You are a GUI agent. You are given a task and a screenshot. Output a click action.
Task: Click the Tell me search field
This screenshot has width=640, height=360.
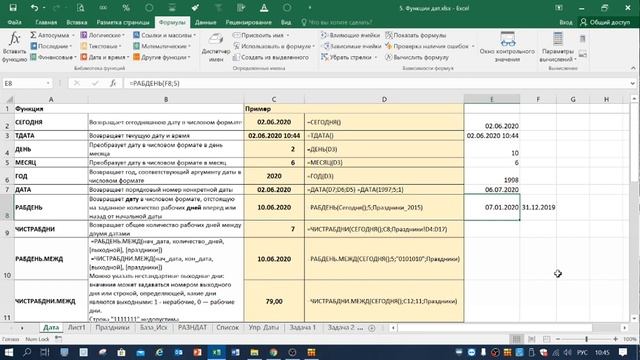click(336, 22)
